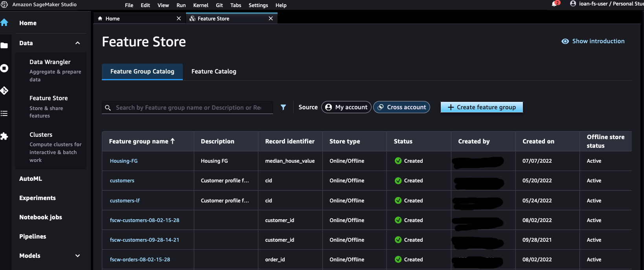The image size is (644, 270).
Task: Open Experiments in the sidebar
Action: point(37,198)
